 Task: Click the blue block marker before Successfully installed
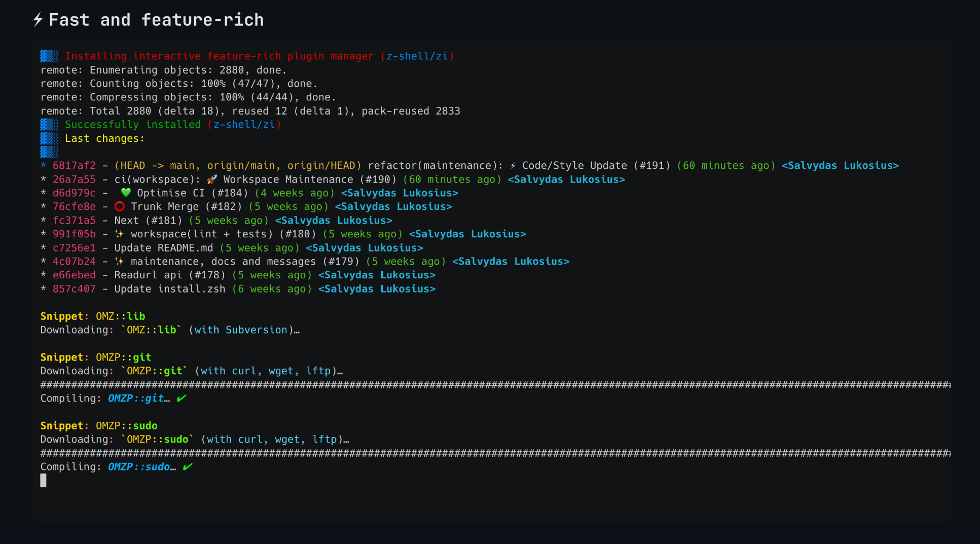tap(49, 125)
